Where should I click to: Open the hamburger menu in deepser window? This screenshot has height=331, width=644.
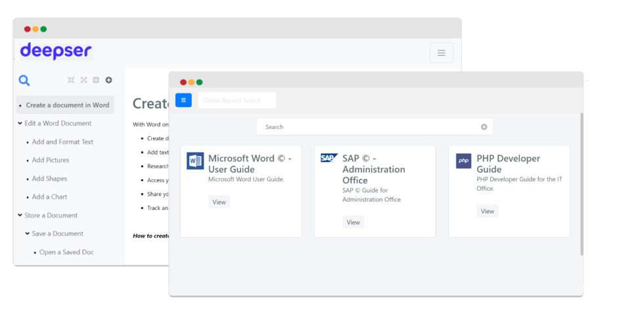pyautogui.click(x=441, y=53)
